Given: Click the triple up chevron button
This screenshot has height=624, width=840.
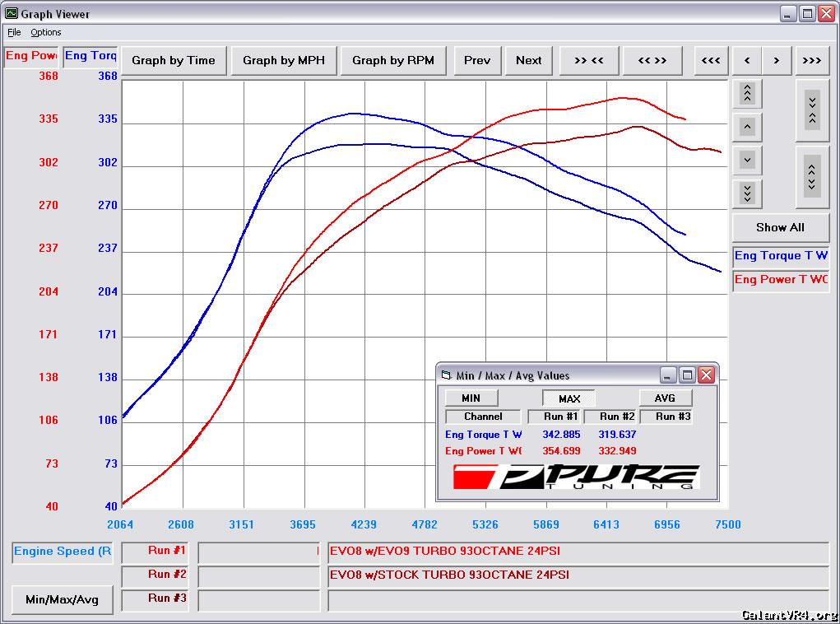Looking at the screenshot, I should tap(747, 93).
